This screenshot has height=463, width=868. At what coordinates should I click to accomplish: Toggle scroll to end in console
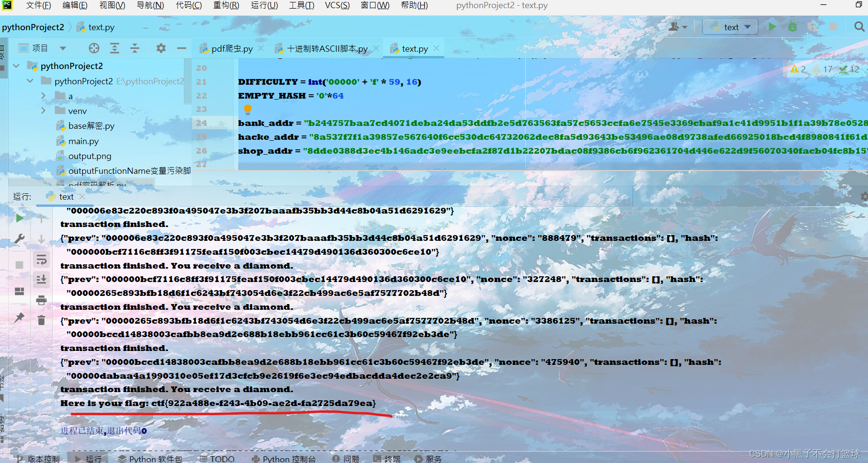pos(42,280)
